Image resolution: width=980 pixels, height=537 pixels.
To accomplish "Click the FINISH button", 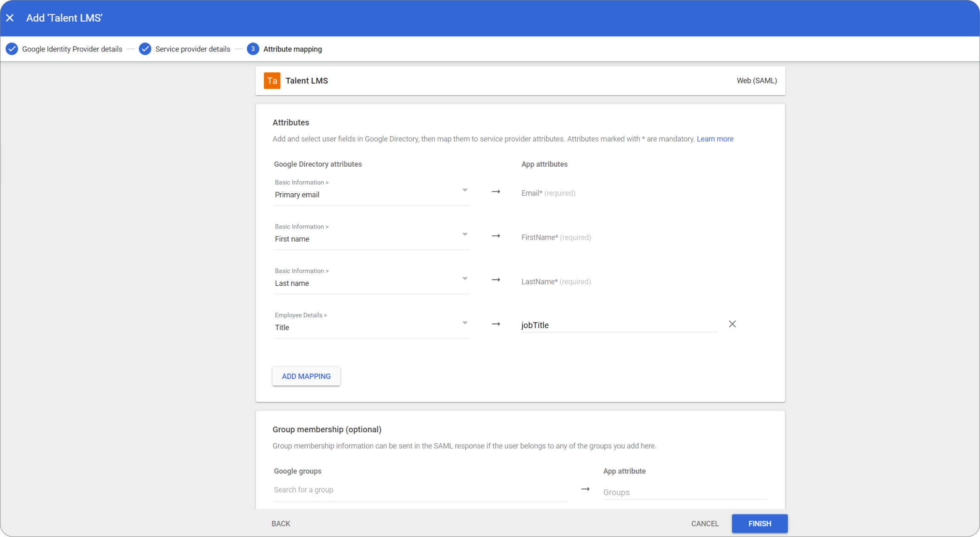I will [759, 523].
